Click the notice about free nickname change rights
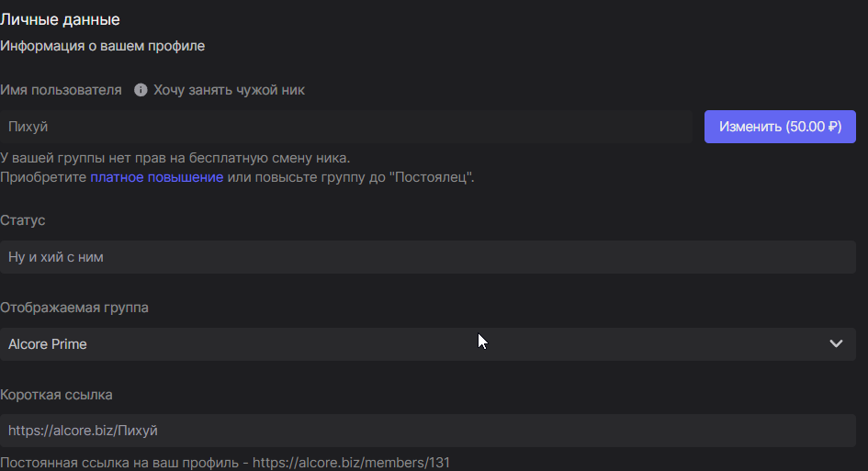868x471 pixels. (x=175, y=158)
